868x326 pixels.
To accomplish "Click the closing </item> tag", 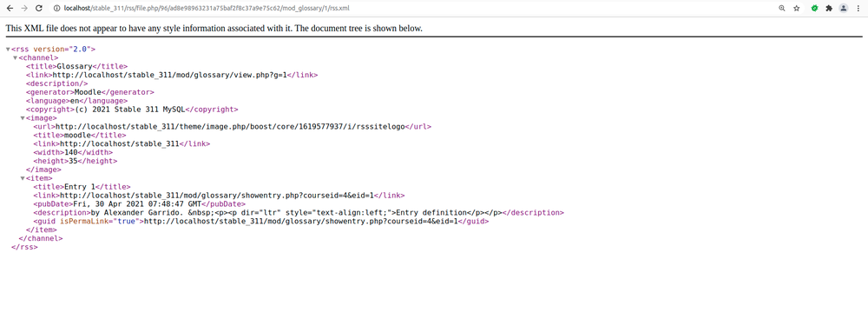I will coord(41,230).
